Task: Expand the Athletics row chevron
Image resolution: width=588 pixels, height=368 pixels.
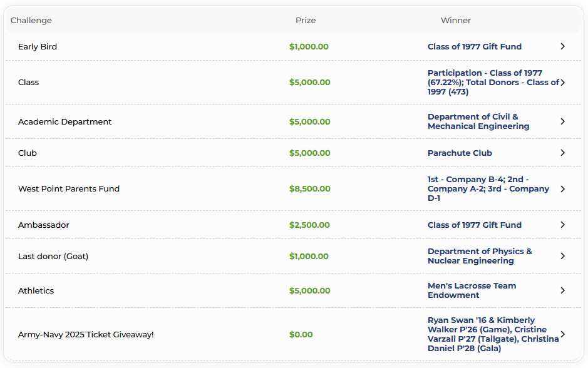Action: pos(562,290)
